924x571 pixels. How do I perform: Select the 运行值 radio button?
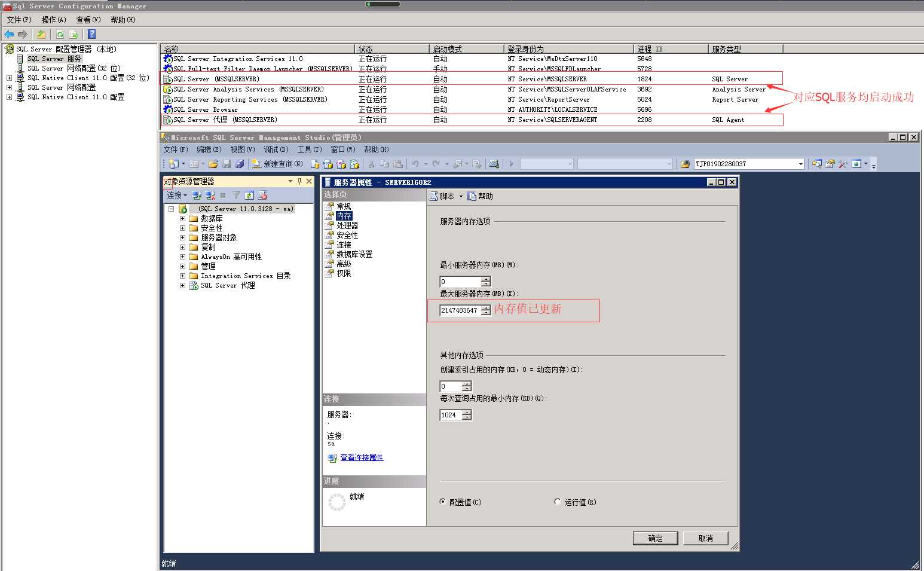558,502
